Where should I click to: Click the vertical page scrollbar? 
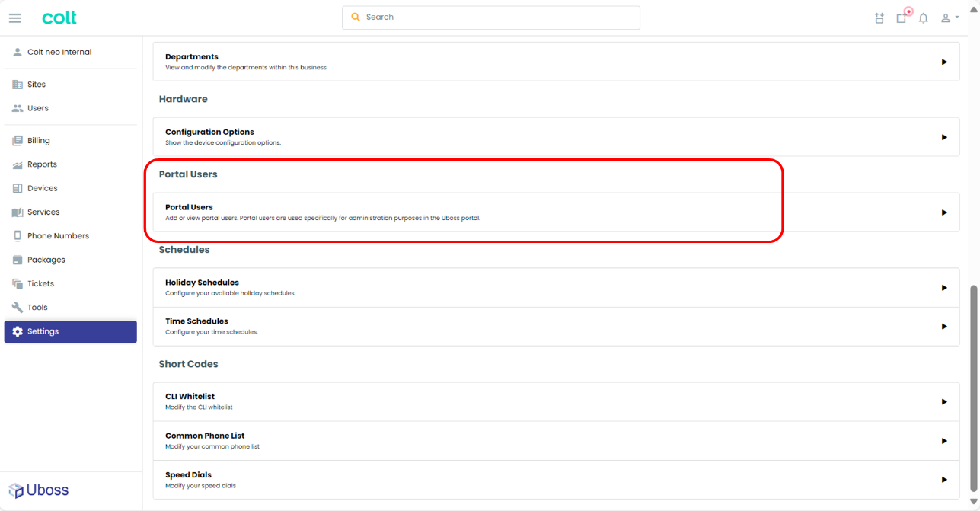click(x=973, y=388)
